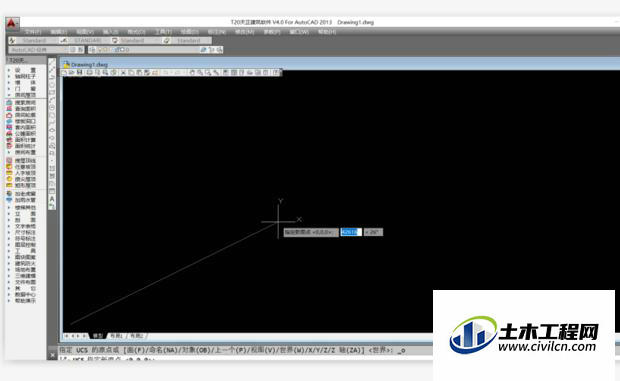Open the 视图(V) menu
This screenshot has height=381, width=620.
point(85,32)
